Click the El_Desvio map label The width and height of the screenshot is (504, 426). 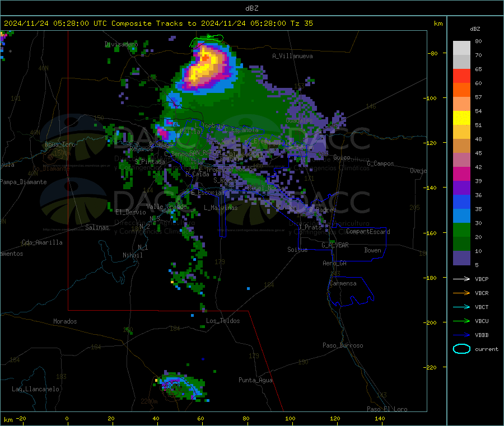pyautogui.click(x=130, y=212)
